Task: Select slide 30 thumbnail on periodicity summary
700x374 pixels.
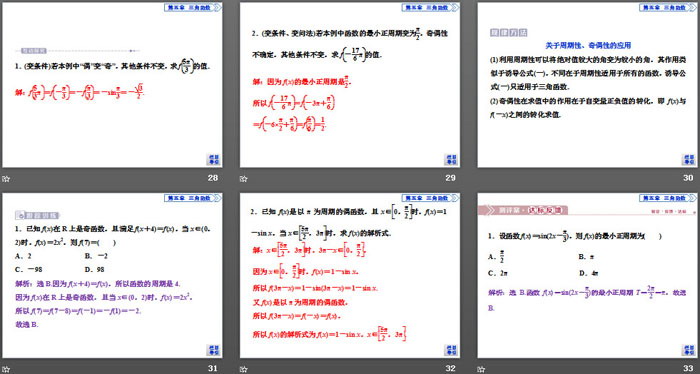Action: [588, 85]
